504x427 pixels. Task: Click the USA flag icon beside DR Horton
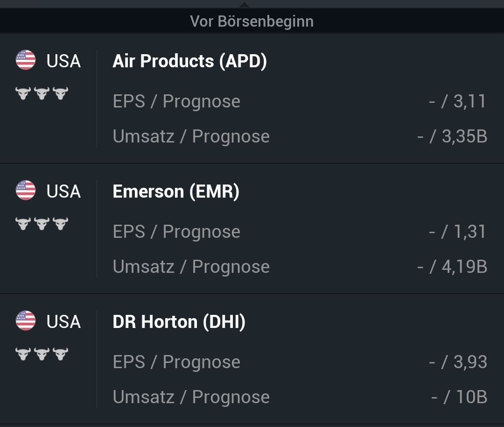pyautogui.click(x=26, y=321)
